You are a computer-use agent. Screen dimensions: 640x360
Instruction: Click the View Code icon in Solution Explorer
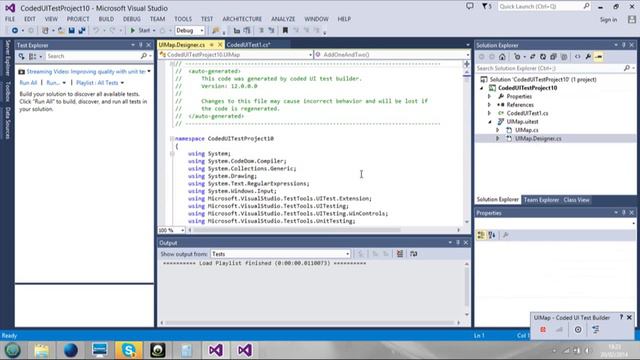click(577, 57)
